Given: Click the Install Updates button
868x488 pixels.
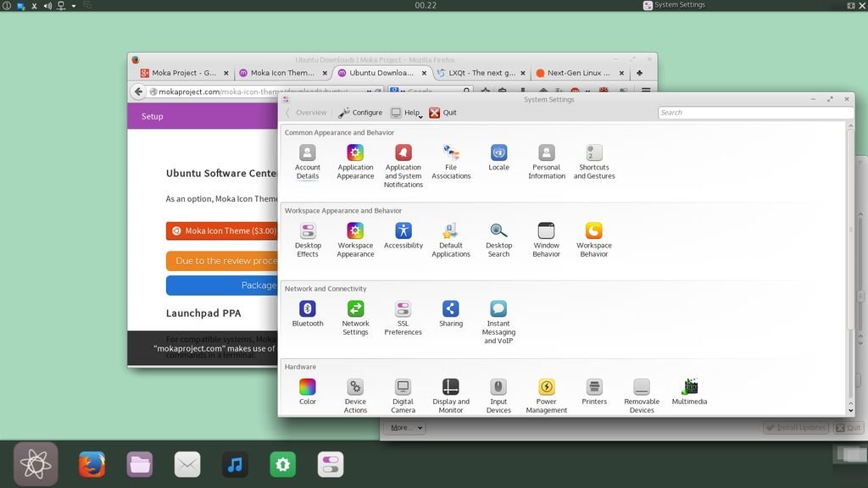Looking at the screenshot, I should (795, 428).
